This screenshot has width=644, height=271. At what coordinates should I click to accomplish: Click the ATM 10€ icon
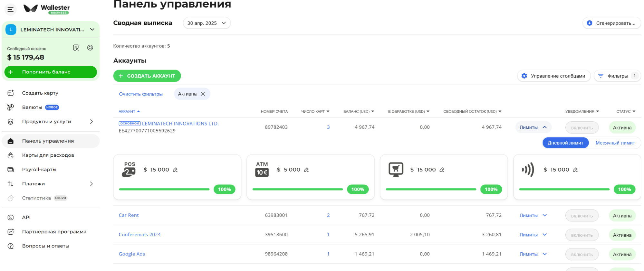coord(262,169)
